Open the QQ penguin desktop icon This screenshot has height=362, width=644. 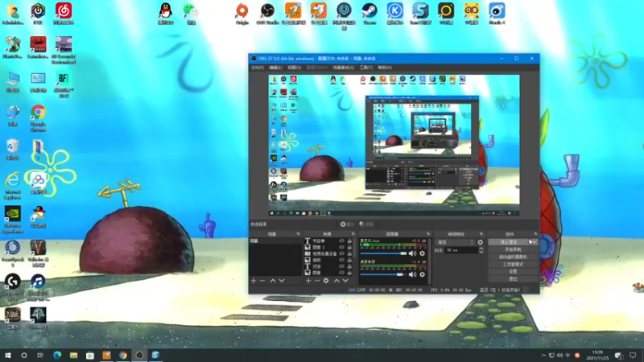[x=166, y=14]
